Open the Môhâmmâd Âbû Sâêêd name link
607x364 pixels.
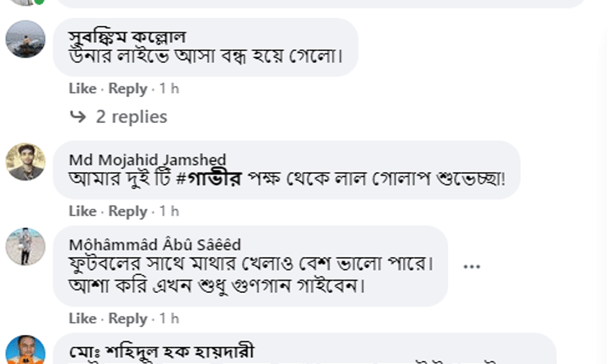click(155, 244)
